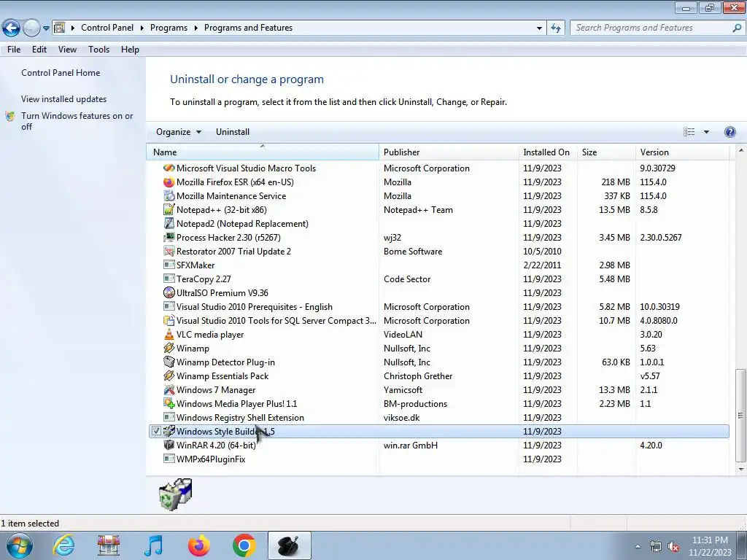The height and width of the screenshot is (560, 747).
Task: Click the UltraISO Premium disc icon
Action: [x=169, y=293]
